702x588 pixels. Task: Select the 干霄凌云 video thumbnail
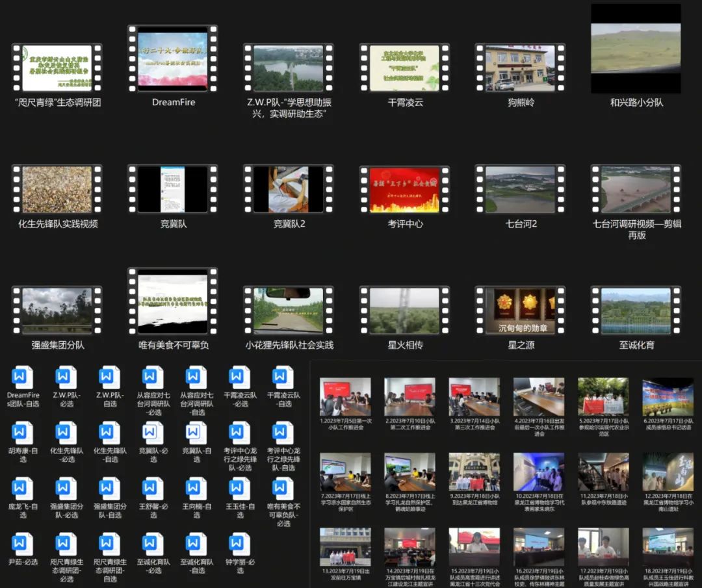[405, 68]
